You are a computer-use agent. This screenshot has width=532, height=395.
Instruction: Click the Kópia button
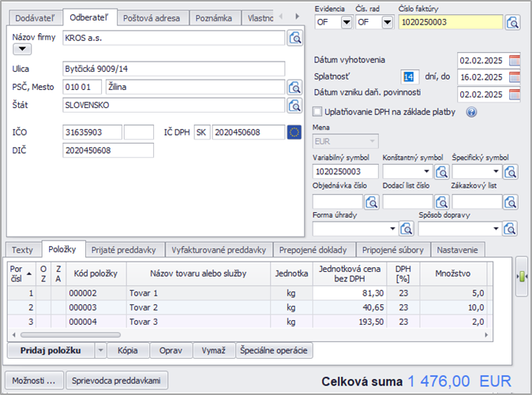(128, 350)
